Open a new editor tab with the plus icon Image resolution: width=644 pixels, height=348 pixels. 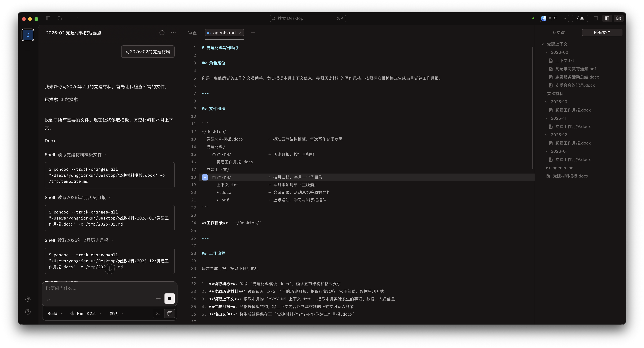click(x=253, y=33)
